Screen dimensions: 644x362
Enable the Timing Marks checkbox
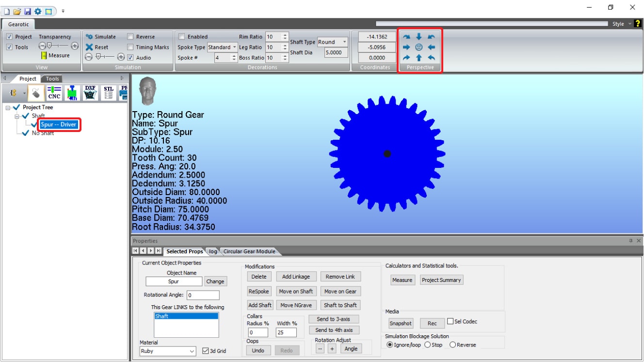click(x=130, y=47)
